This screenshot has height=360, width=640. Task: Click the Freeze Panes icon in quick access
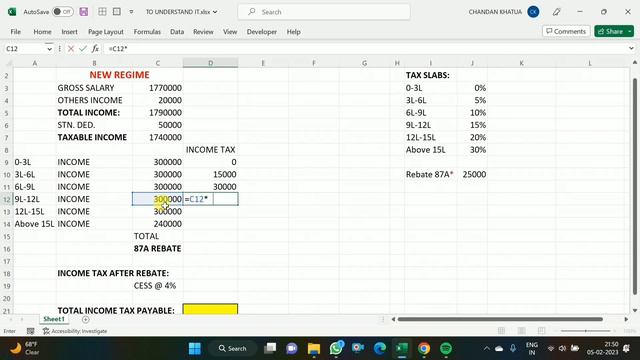click(x=117, y=12)
